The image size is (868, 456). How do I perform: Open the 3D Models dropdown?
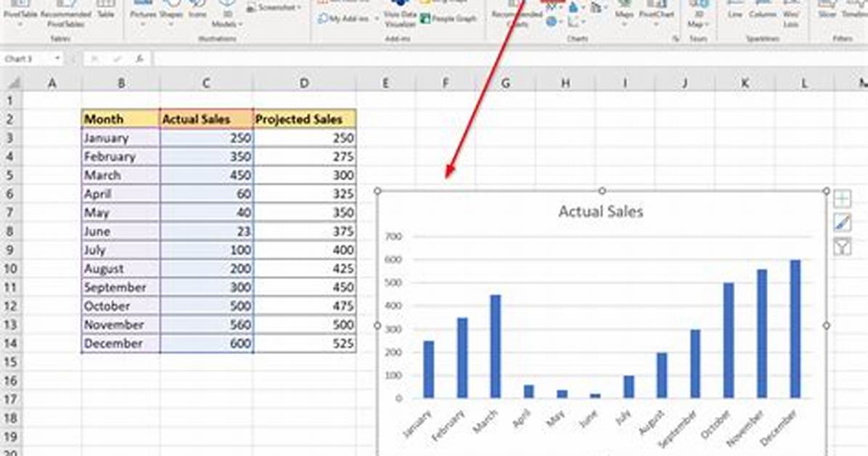click(227, 14)
